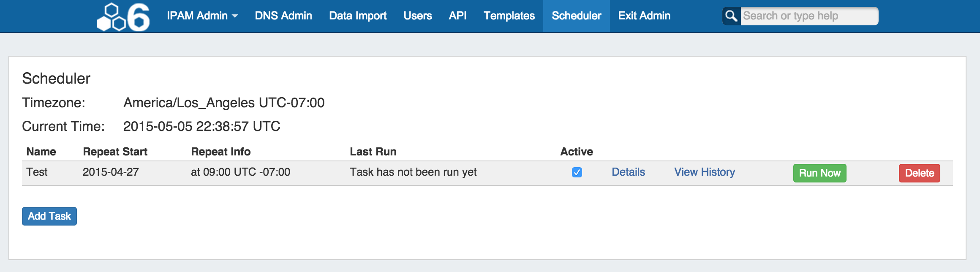Delete the Test scheduled task

tap(919, 173)
